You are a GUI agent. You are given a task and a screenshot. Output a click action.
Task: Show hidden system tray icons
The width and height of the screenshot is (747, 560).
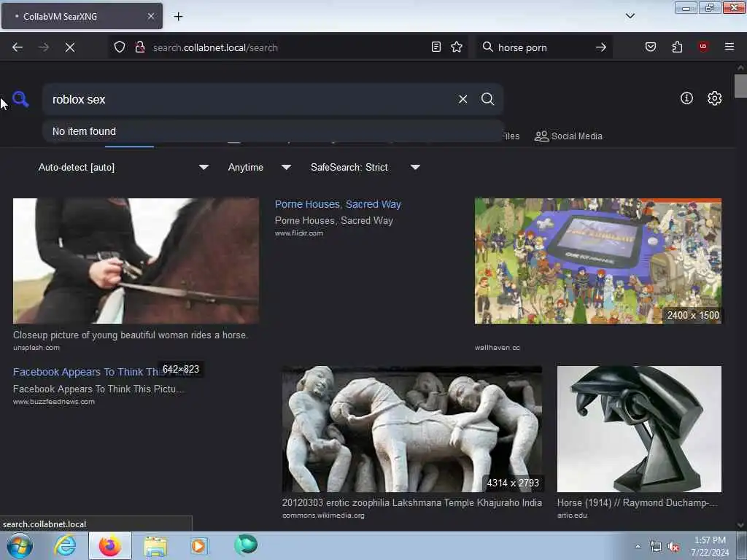pos(638,546)
